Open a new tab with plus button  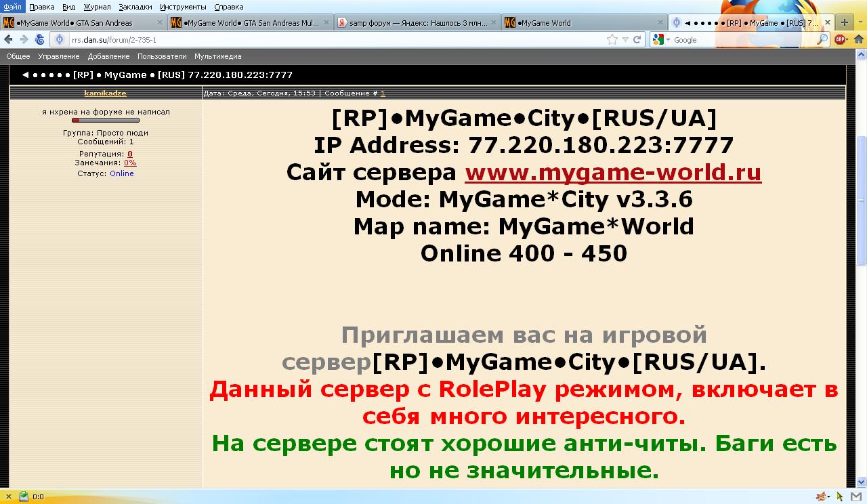pos(844,22)
